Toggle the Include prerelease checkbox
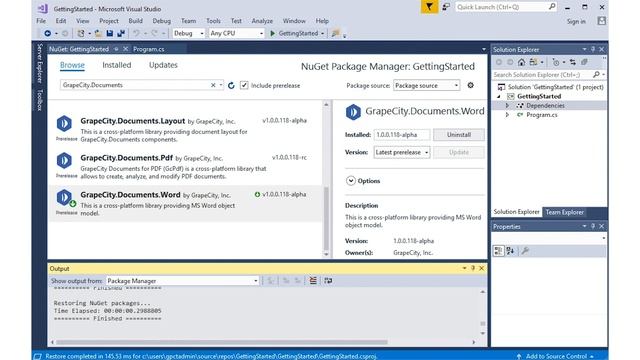 (x=244, y=85)
